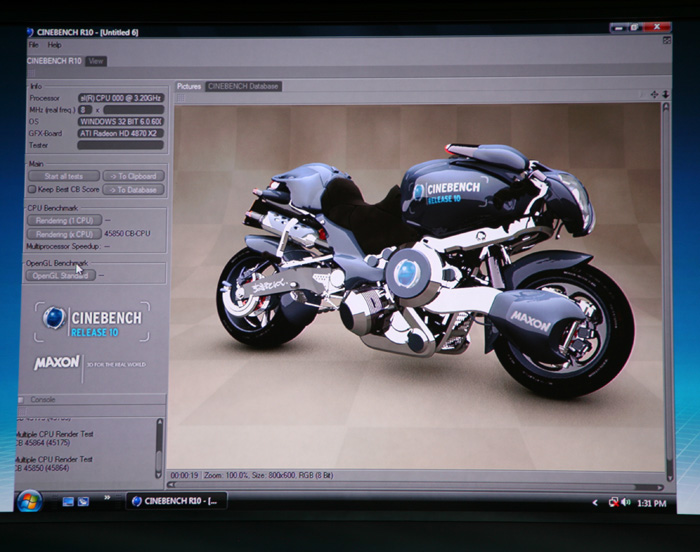Click the Show Desktop quick launch icon

pos(68,502)
